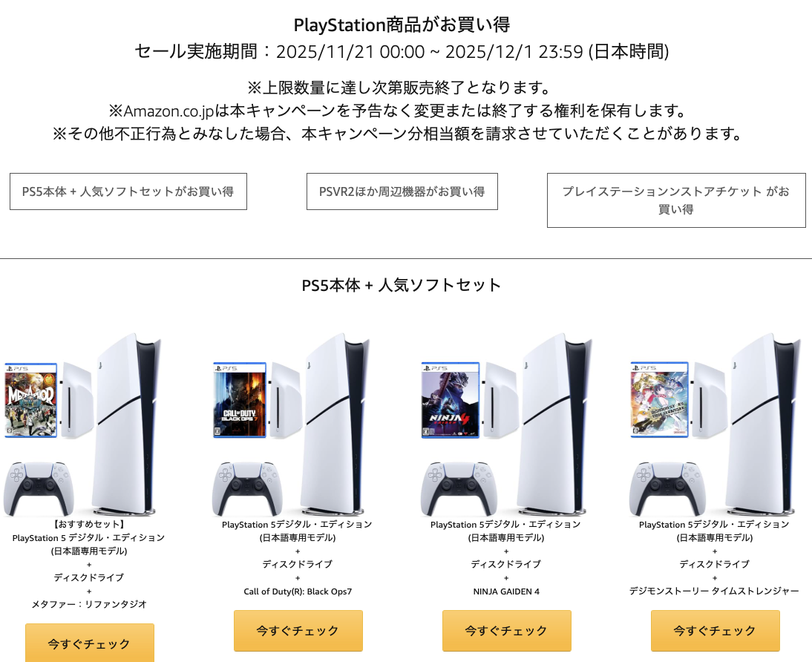
Task: Click the Digimon Story Time Stranger cover
Action: point(659,400)
